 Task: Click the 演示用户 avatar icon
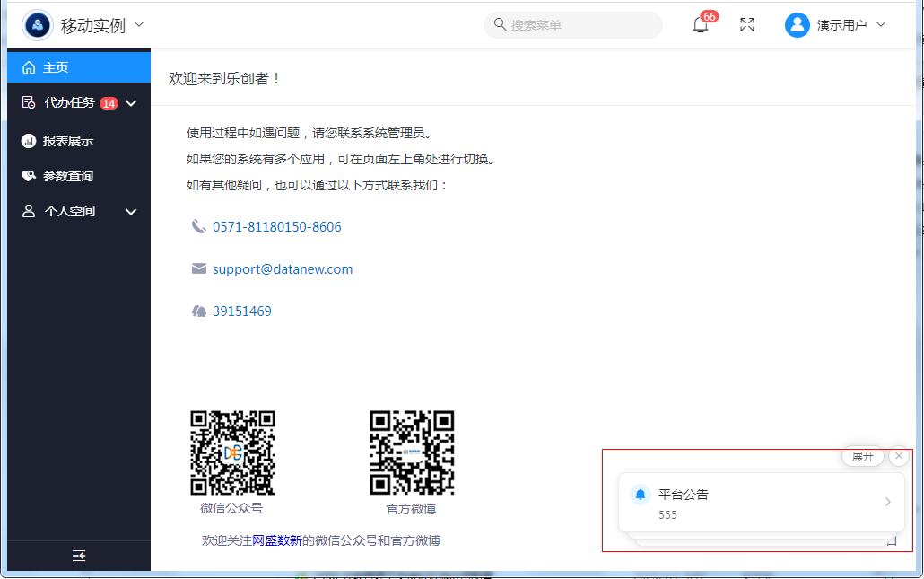pyautogui.click(x=797, y=25)
